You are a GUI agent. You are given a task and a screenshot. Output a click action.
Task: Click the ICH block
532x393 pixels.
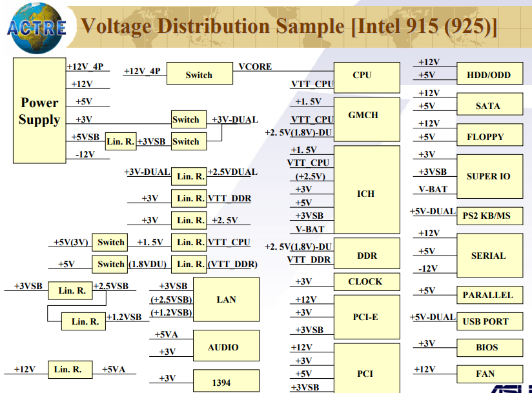pos(367,190)
